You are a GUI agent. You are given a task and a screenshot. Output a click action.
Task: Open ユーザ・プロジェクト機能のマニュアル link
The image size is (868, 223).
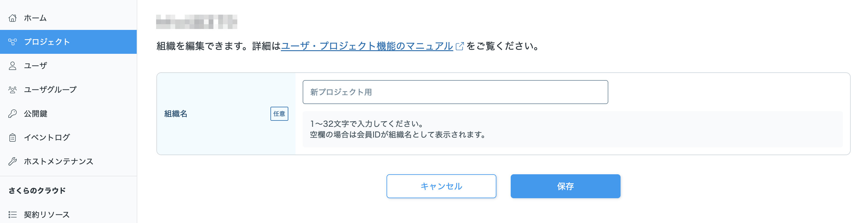367,46
